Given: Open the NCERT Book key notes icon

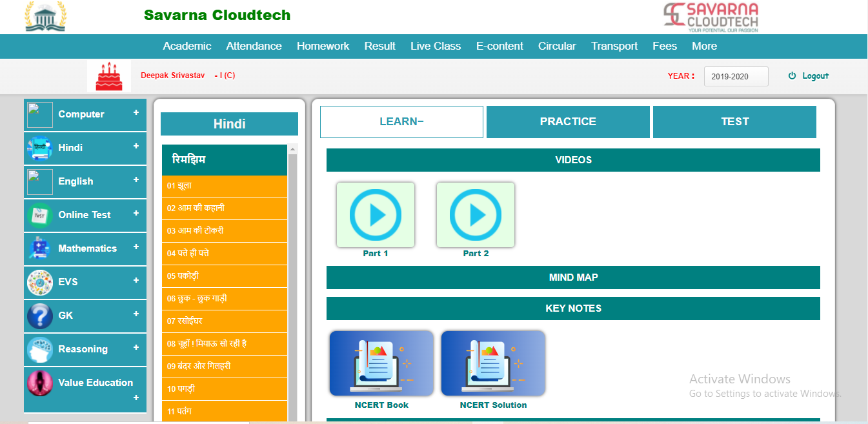Looking at the screenshot, I should (x=381, y=363).
